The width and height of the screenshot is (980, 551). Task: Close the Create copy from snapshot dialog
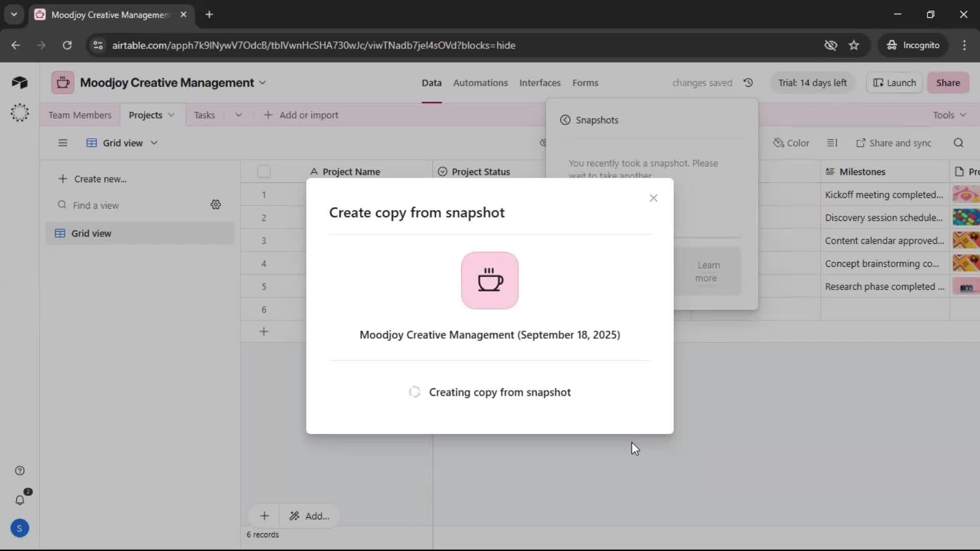pyautogui.click(x=653, y=198)
